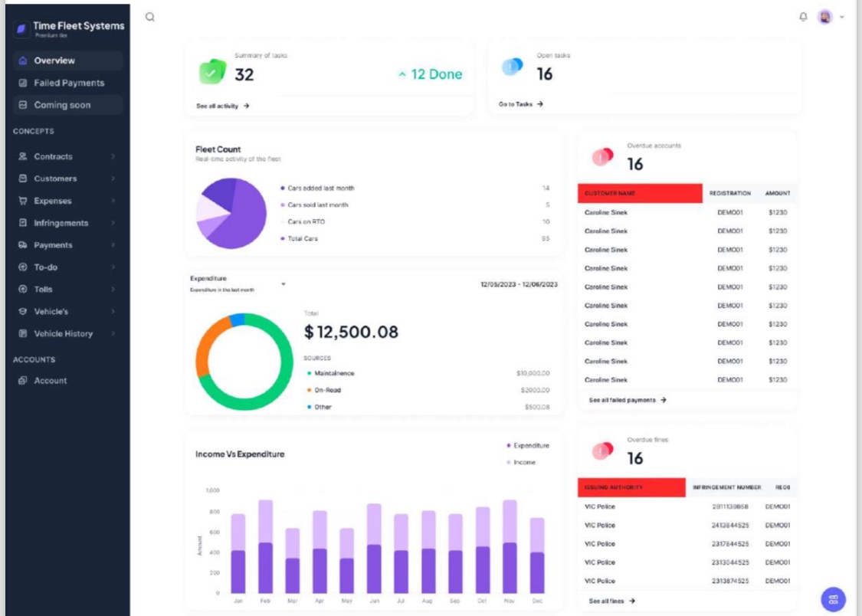Viewport: 862px width, 616px height.
Task: Open See all failed payments link
Action: (627, 400)
